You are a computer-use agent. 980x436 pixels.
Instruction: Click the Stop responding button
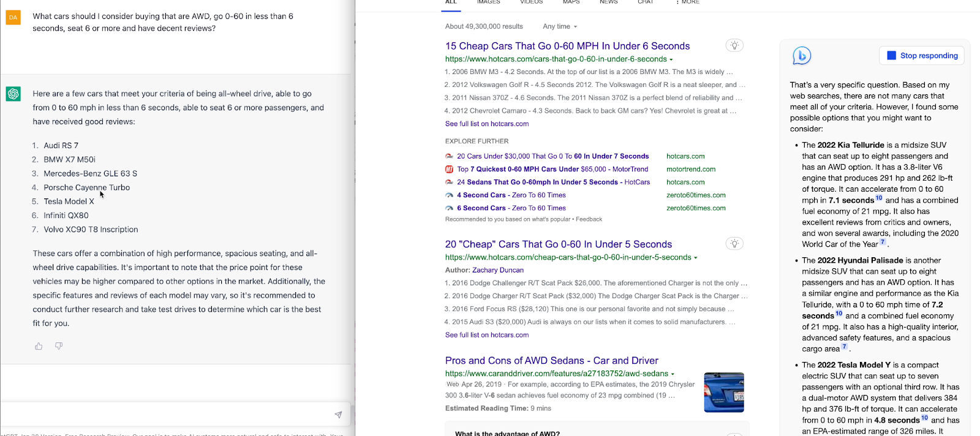click(x=922, y=55)
